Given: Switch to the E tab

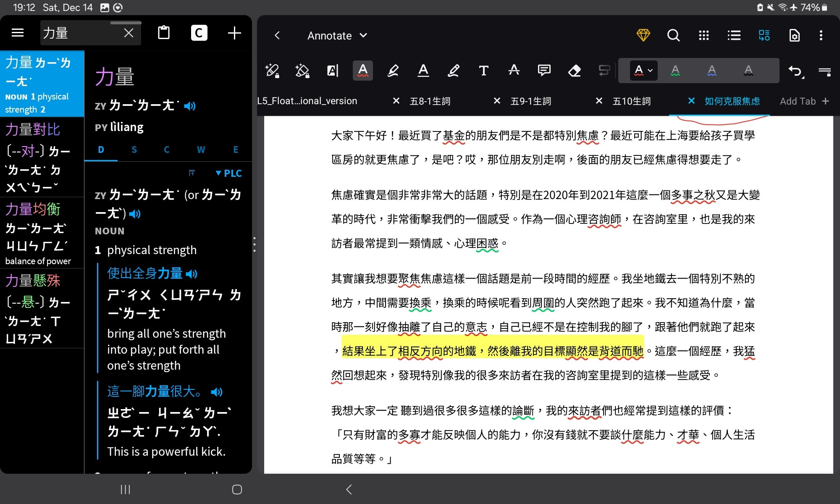Looking at the screenshot, I should pyautogui.click(x=236, y=150).
